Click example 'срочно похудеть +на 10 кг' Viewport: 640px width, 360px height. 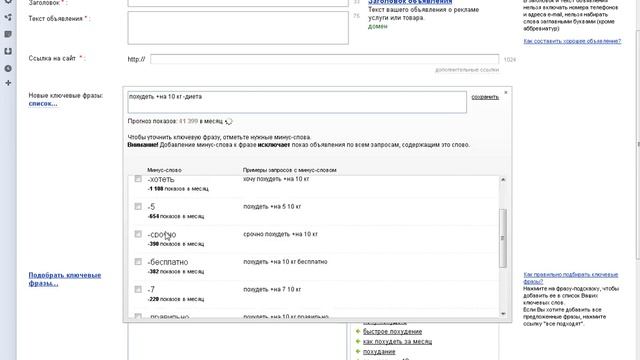pos(280,234)
